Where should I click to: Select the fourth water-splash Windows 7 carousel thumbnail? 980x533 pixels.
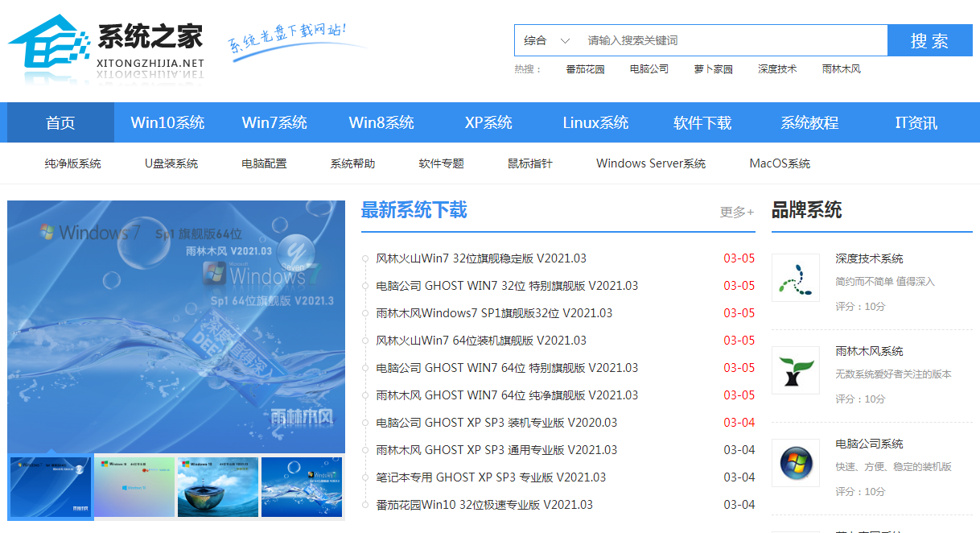point(302,487)
